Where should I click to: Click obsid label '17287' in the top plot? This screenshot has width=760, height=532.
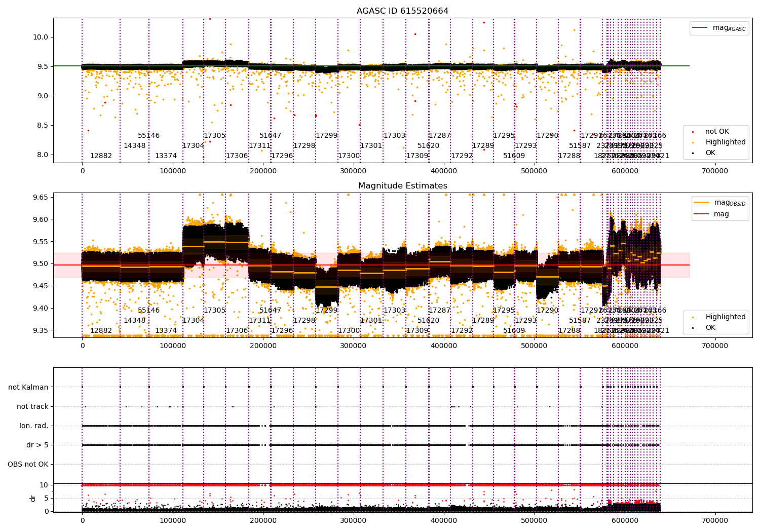[x=440, y=136]
